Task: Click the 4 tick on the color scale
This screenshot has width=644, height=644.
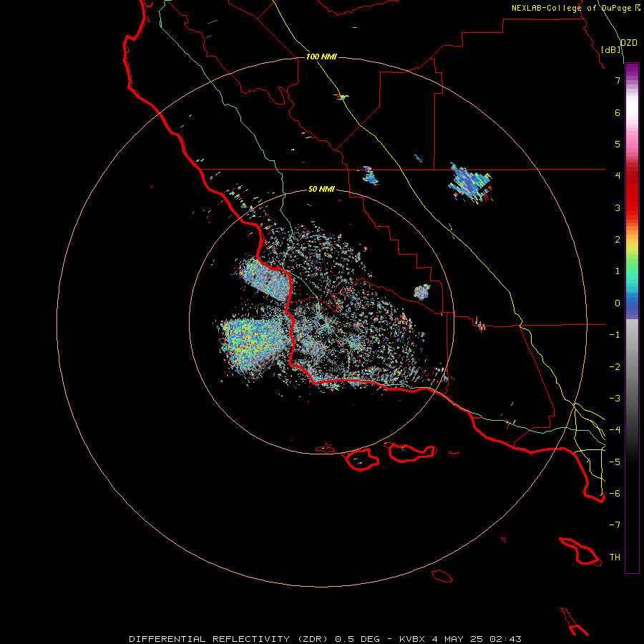Action: (618, 176)
